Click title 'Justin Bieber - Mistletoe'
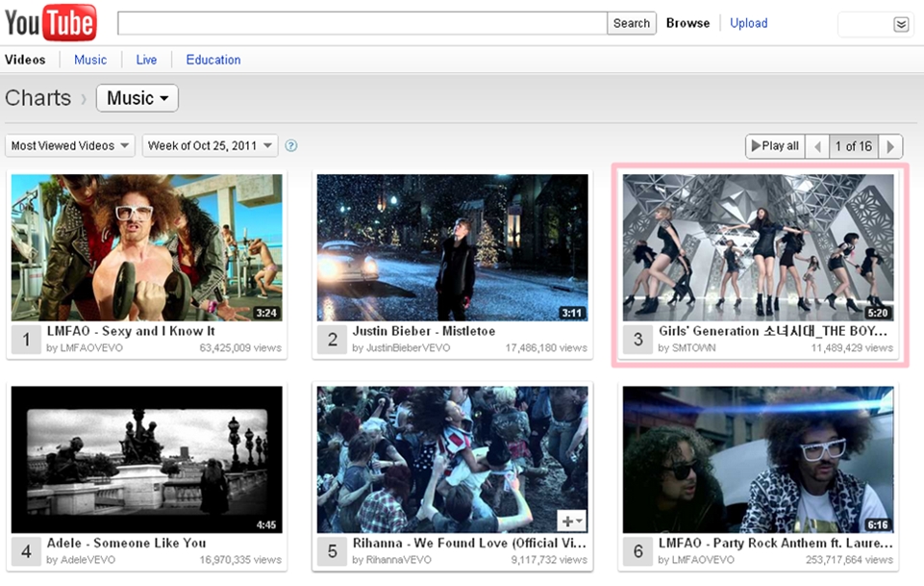924x586 pixels. [424, 331]
